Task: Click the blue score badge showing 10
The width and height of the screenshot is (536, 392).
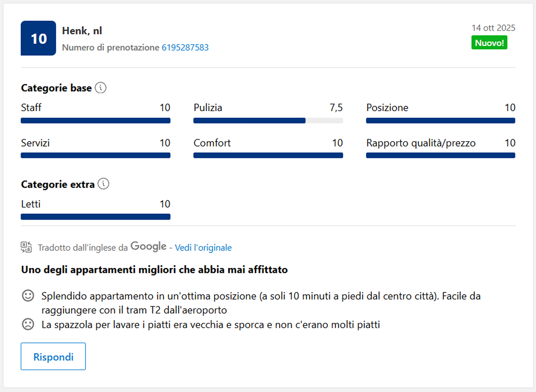Action: pyautogui.click(x=38, y=38)
